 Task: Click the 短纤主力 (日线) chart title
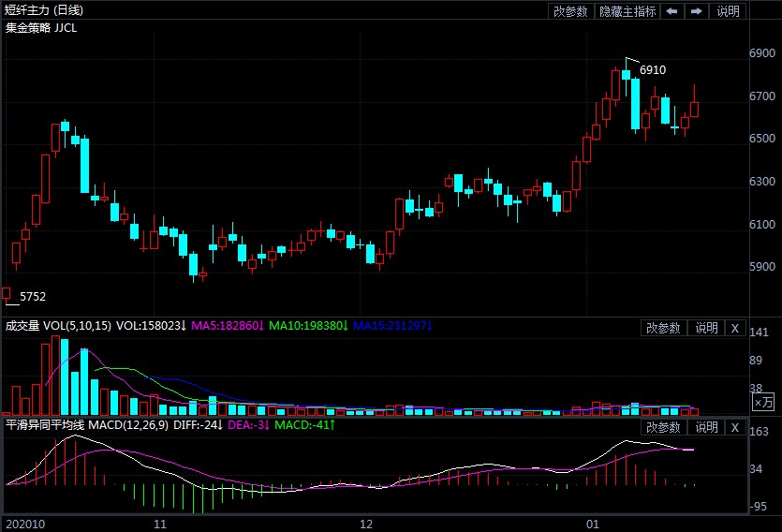[44, 10]
